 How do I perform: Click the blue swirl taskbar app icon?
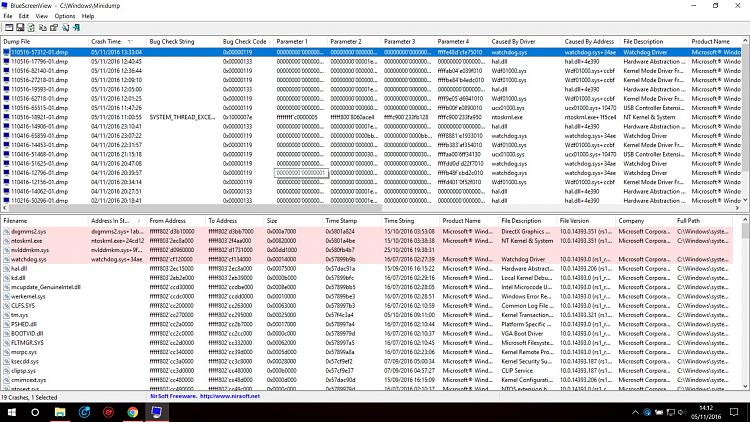point(85,412)
